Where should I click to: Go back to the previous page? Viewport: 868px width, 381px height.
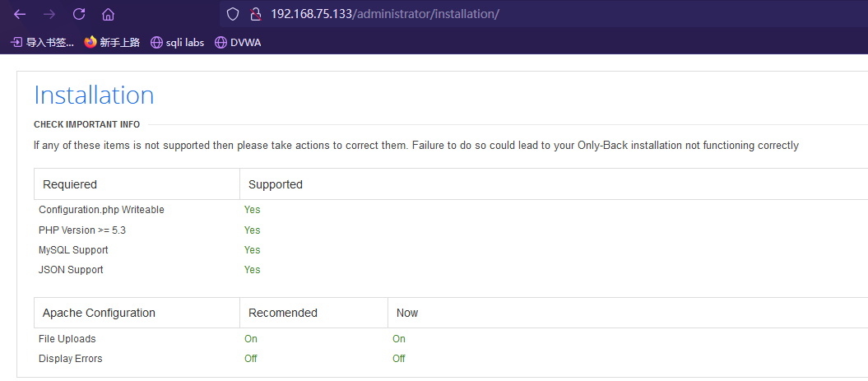click(20, 14)
